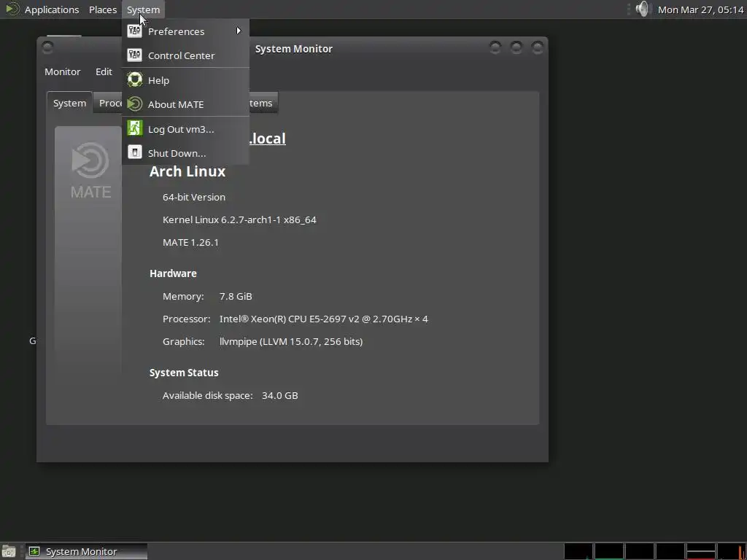Image resolution: width=747 pixels, height=560 pixels.
Task: Select the System tab
Action: [69, 103]
